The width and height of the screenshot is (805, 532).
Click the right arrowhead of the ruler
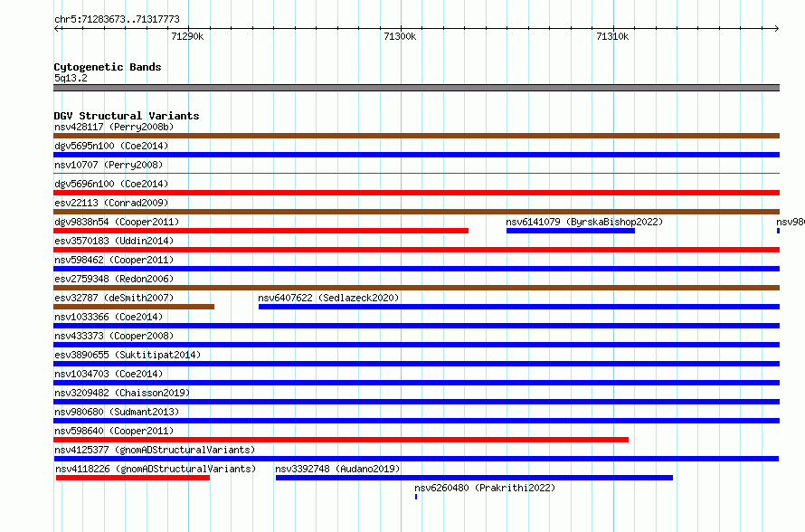coord(777,28)
